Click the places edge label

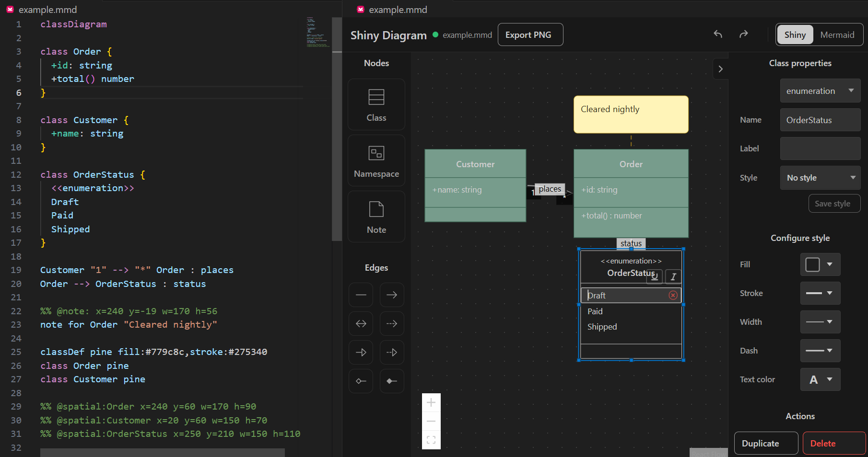point(550,189)
